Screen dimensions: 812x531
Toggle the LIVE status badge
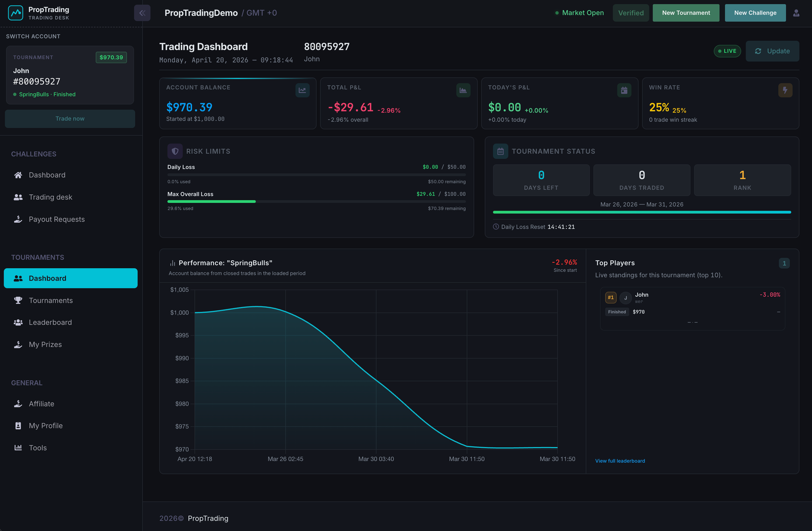pyautogui.click(x=727, y=51)
